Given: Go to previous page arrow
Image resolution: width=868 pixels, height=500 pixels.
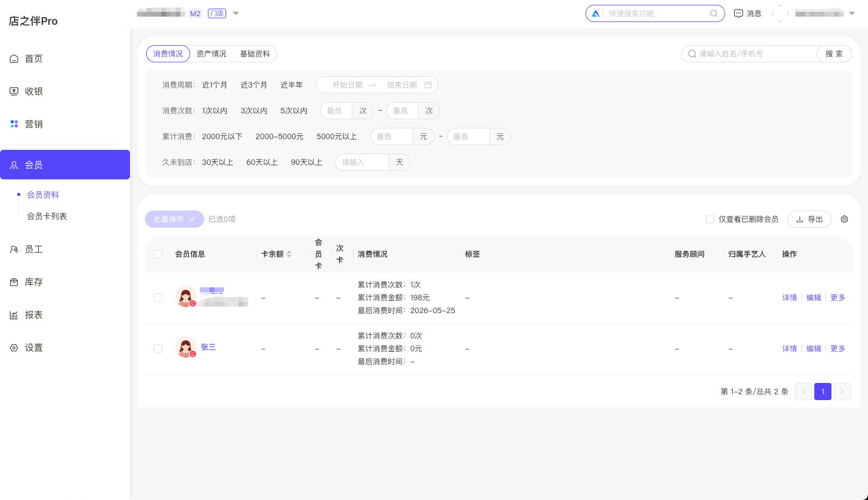Looking at the screenshot, I should (804, 392).
